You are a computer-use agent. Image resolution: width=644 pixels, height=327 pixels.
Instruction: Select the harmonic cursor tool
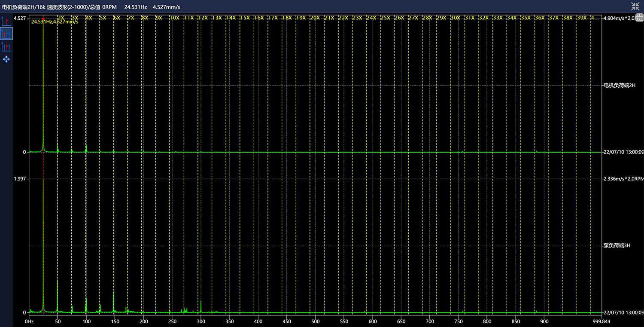coord(6,34)
